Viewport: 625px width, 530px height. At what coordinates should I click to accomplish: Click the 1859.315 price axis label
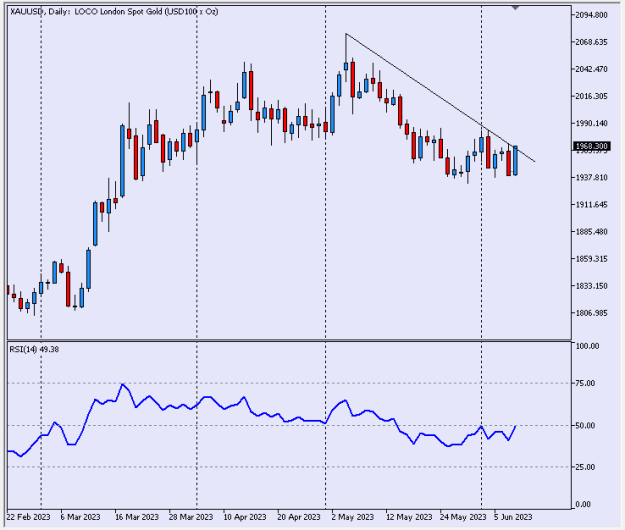[592, 259]
